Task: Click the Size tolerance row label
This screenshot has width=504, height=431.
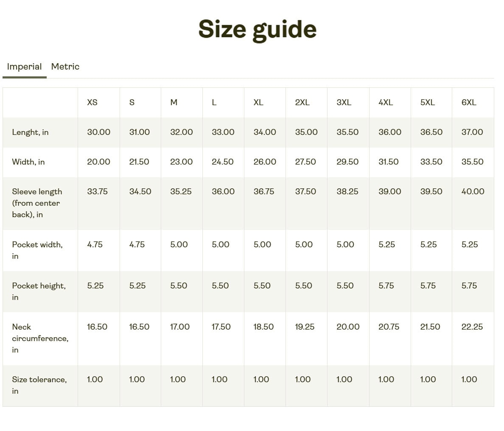Action: pos(39,385)
